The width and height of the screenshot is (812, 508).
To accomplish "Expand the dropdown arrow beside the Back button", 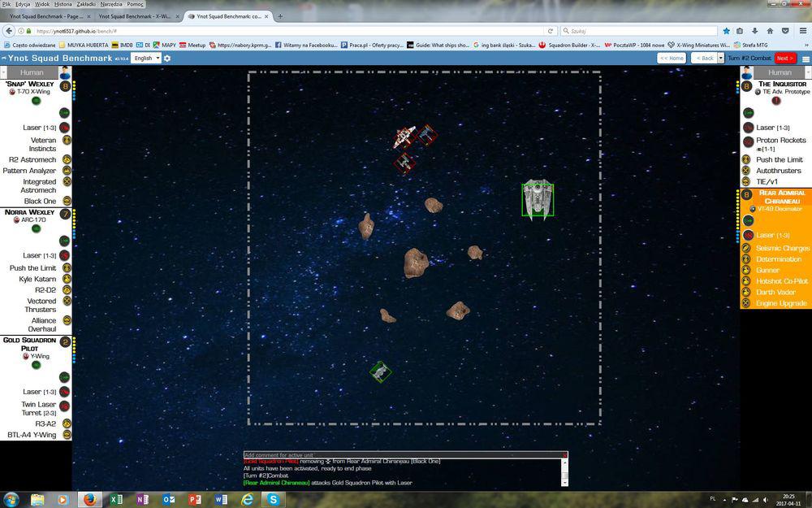I will [x=721, y=59].
